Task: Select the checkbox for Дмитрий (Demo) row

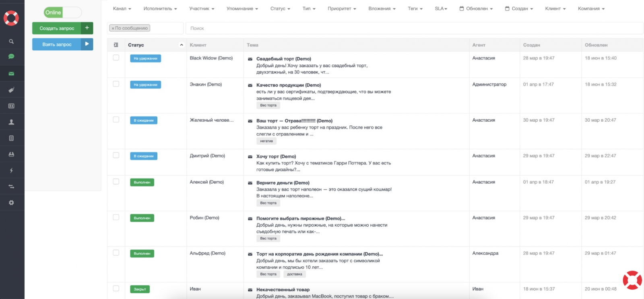Action: [116, 155]
